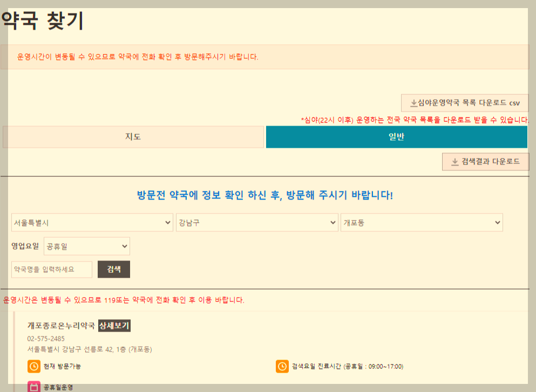Click the download arrow icon in 검색결과 다운로드
Viewport: 536px width, 392px height.
click(455, 162)
